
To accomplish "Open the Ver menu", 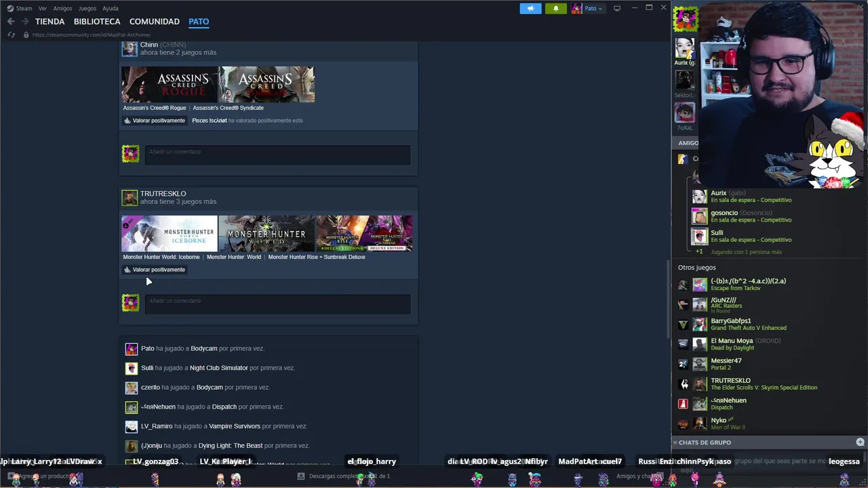I will pos(43,8).
